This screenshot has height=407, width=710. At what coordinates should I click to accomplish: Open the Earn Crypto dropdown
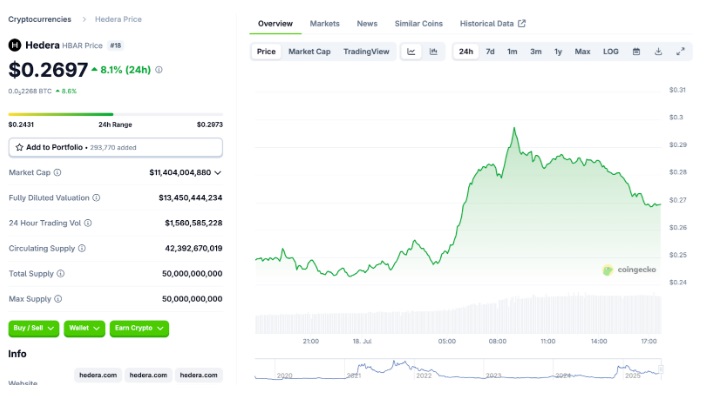point(139,328)
